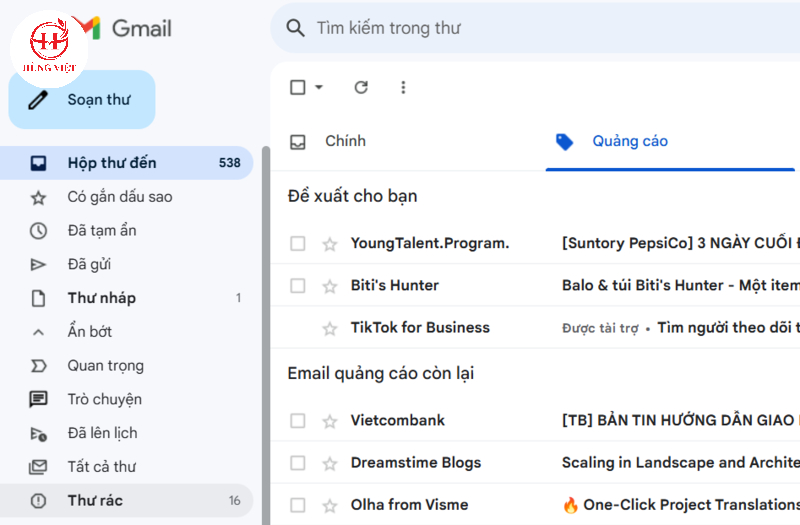
Task: Star the TikTok for Business ad
Action: (330, 328)
